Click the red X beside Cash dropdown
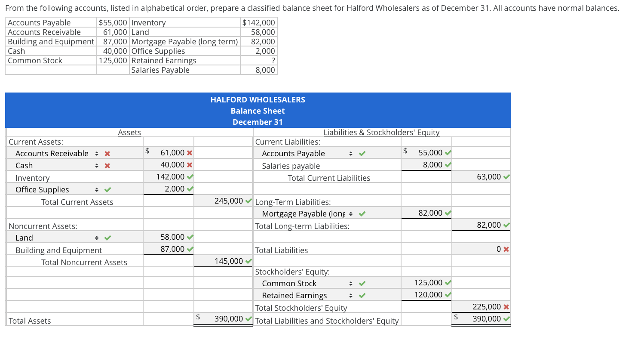The width and height of the screenshot is (644, 346). click(x=107, y=166)
